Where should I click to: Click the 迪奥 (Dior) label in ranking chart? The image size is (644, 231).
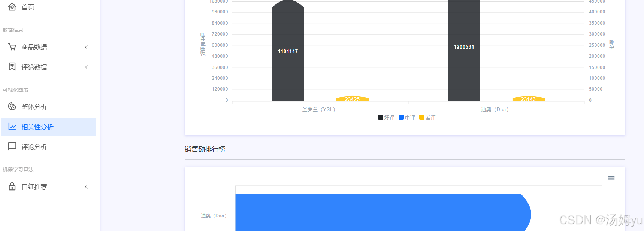(214, 216)
